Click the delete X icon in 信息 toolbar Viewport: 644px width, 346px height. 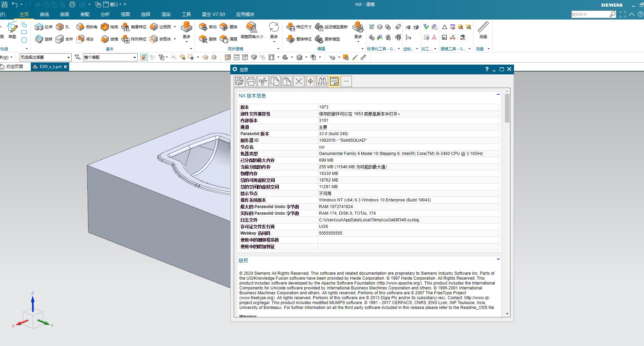pos(299,81)
